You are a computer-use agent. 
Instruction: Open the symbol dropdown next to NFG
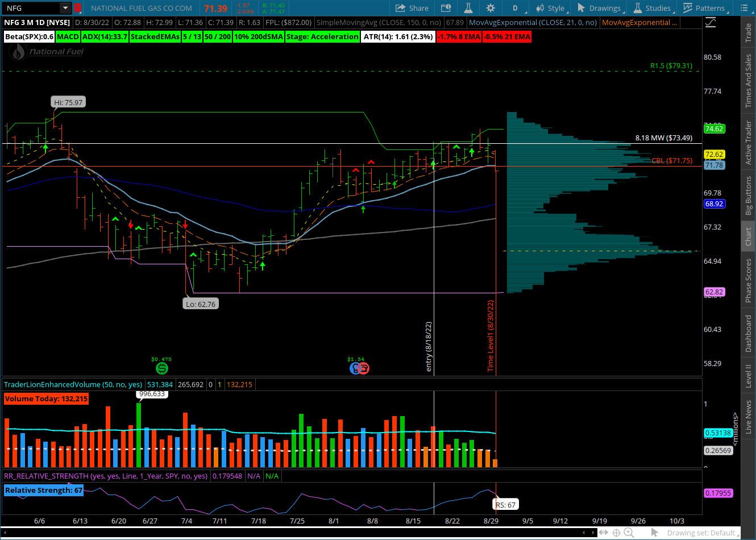point(65,8)
